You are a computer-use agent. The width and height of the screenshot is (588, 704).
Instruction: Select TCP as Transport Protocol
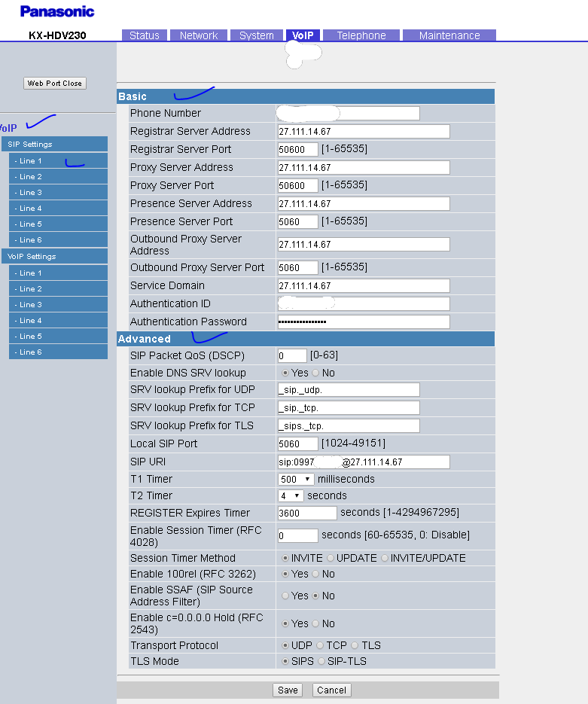[321, 645]
